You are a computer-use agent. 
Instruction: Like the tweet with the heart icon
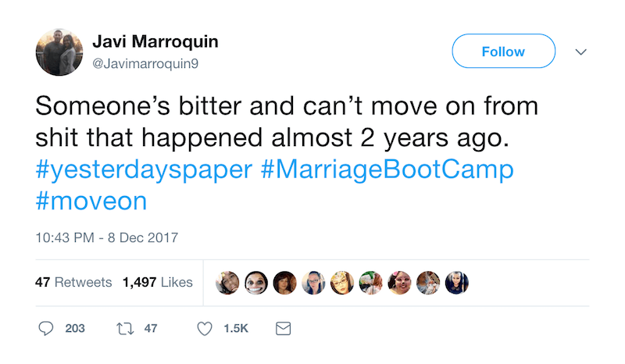point(205,329)
